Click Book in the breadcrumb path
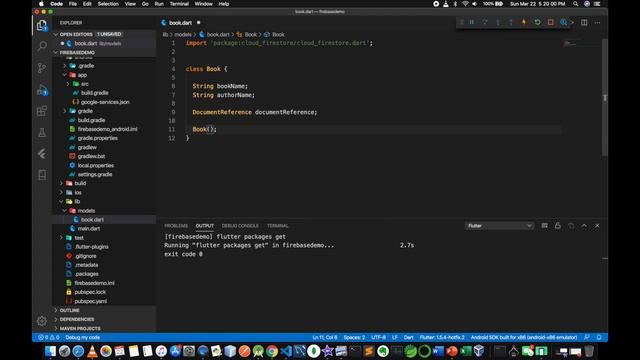This screenshot has height=360, width=640. coord(251,35)
